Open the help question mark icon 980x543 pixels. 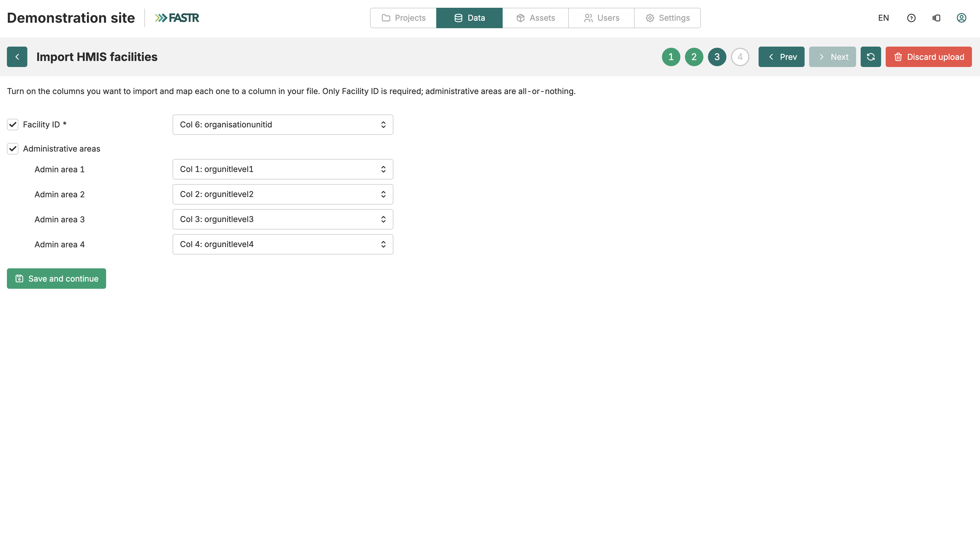pos(911,18)
